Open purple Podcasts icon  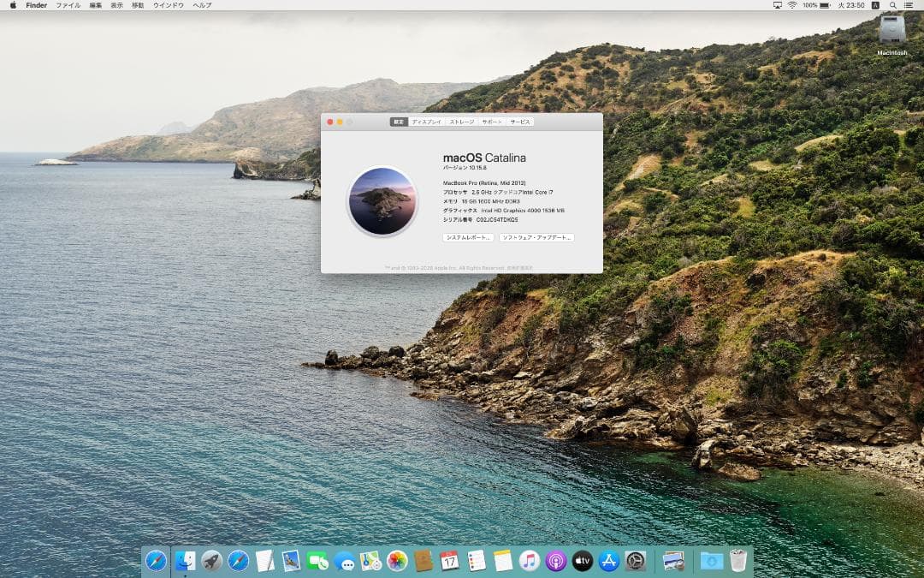point(556,560)
